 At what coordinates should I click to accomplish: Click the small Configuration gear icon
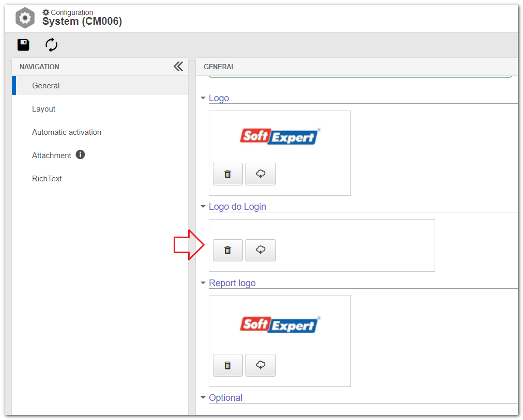[x=46, y=12]
